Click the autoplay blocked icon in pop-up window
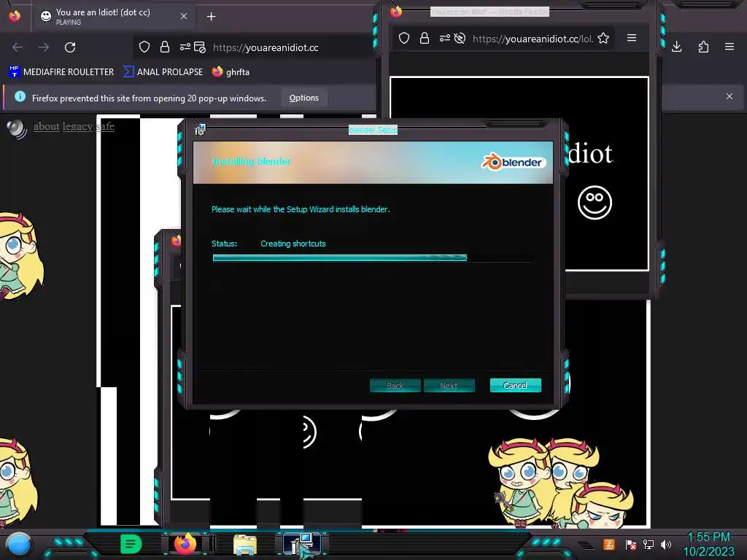 click(x=460, y=38)
